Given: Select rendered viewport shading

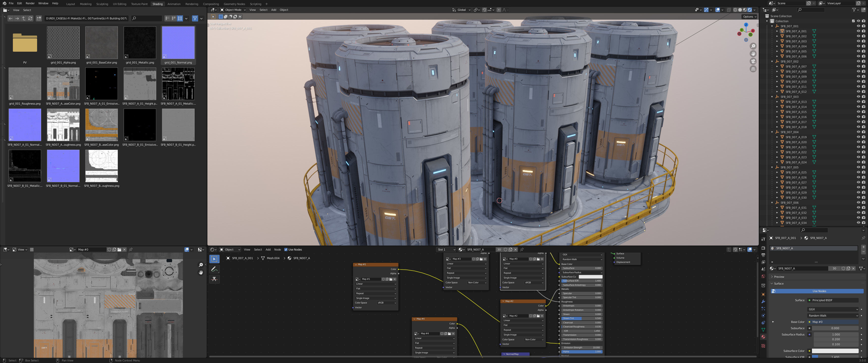Looking at the screenshot, I should [750, 10].
